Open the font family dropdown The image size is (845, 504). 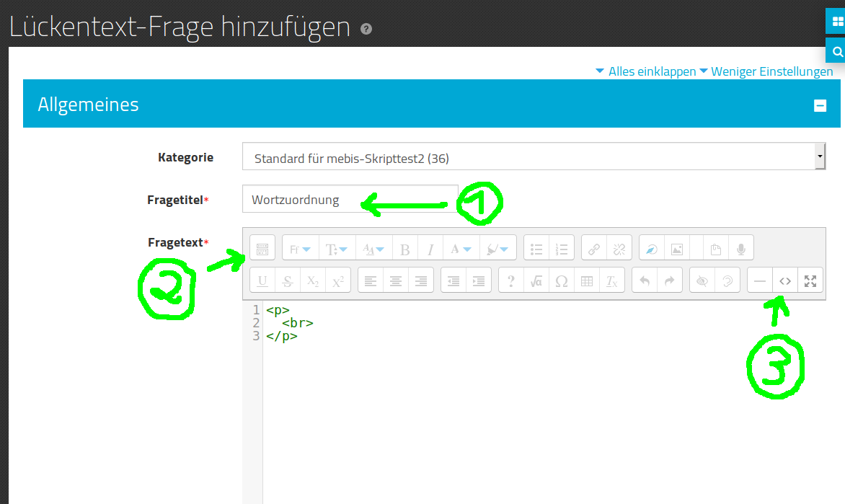coord(299,249)
